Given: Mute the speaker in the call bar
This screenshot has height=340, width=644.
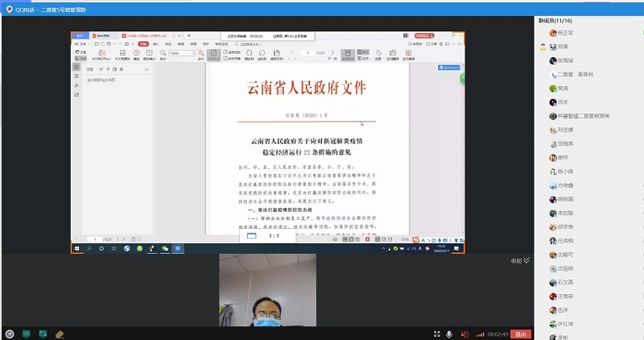Looking at the screenshot, I should [x=464, y=334].
